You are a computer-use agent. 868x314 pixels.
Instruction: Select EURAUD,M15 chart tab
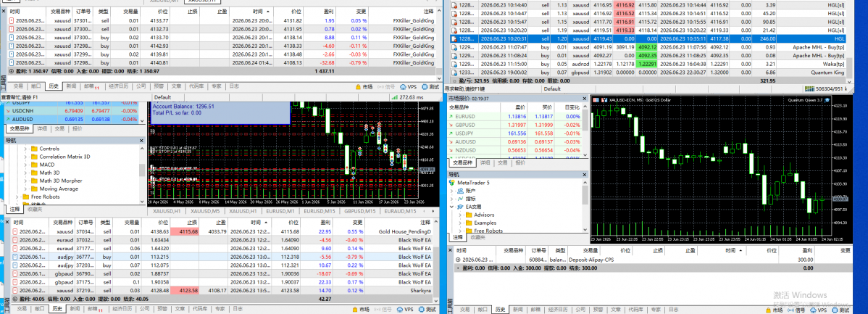click(400, 211)
